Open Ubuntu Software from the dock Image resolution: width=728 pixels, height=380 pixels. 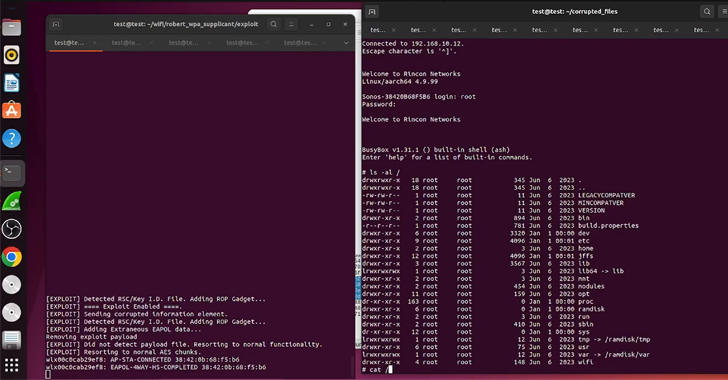click(x=12, y=111)
